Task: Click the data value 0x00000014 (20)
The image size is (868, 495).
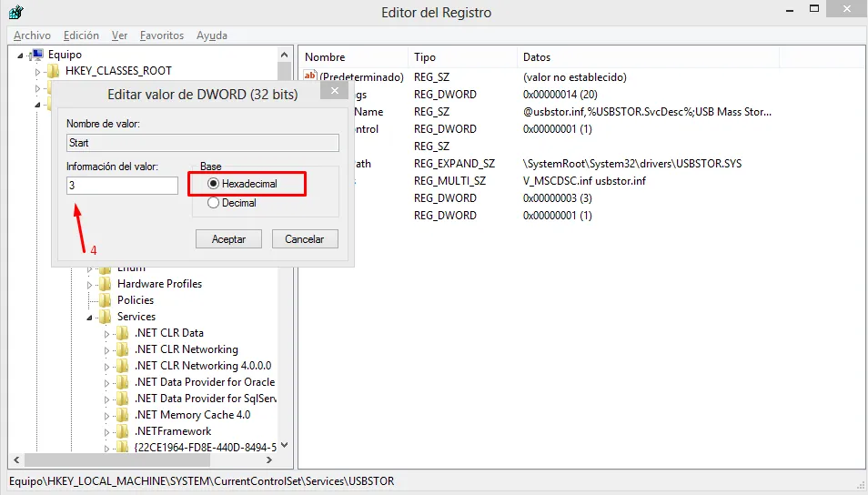Action: [560, 94]
